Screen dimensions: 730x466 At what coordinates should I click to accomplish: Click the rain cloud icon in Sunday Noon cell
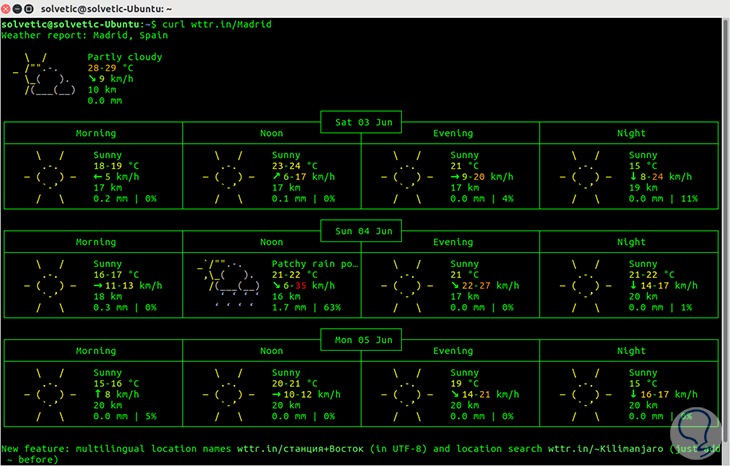pyautogui.click(x=229, y=284)
